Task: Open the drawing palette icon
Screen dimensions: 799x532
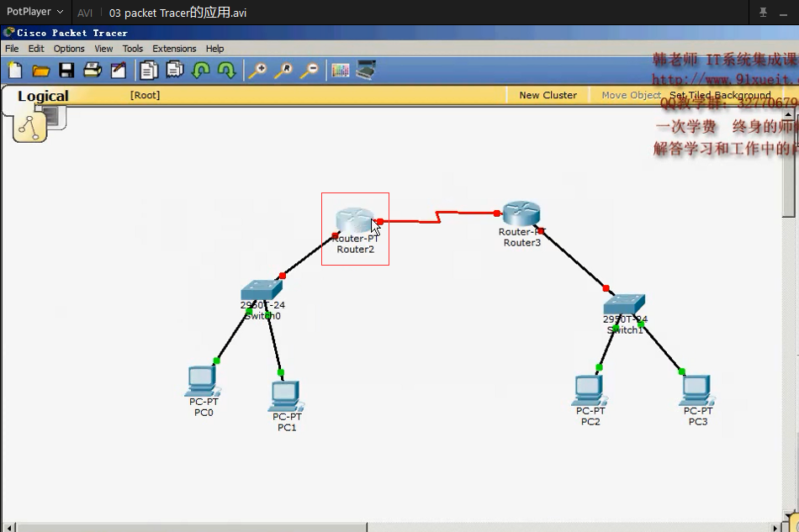Action: (341, 71)
